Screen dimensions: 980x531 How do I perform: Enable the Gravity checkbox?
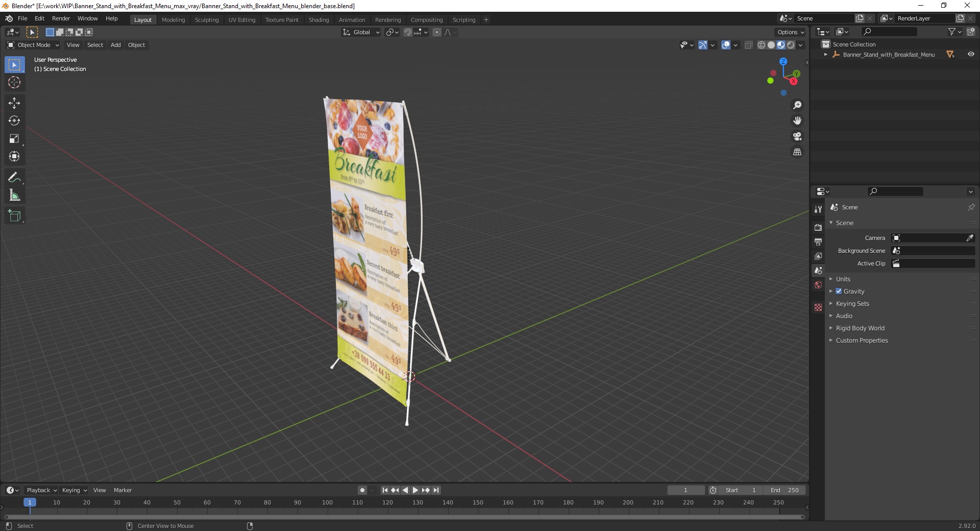[x=839, y=291]
